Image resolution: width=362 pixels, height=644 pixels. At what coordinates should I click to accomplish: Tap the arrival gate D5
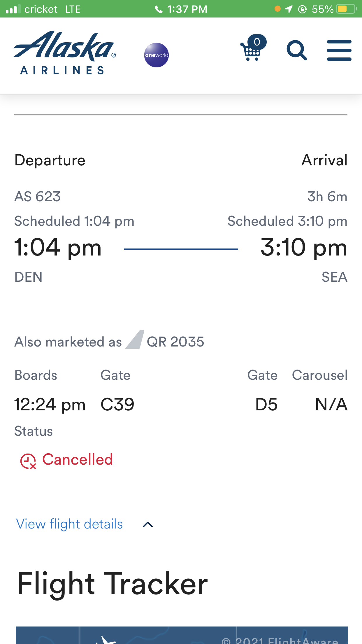[266, 405]
